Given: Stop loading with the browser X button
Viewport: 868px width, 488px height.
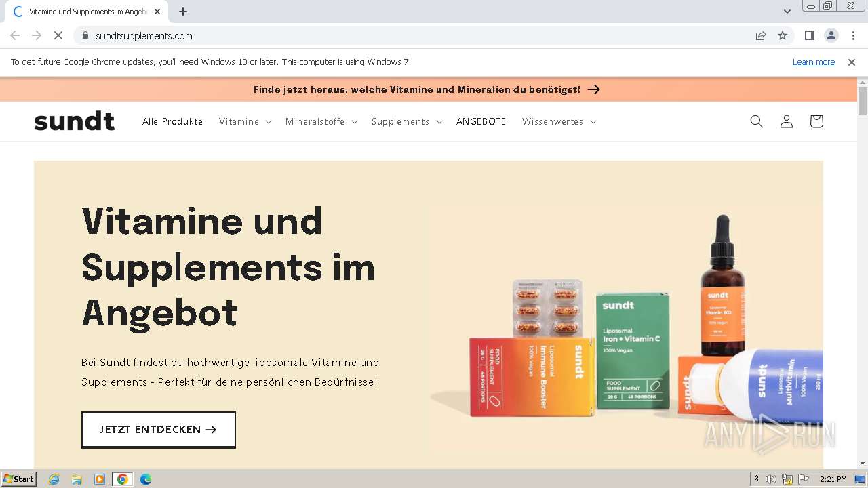Looking at the screenshot, I should point(58,35).
